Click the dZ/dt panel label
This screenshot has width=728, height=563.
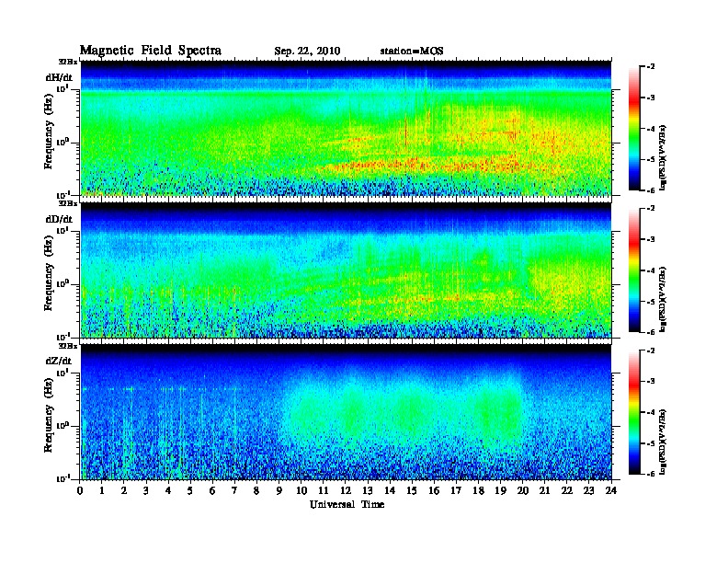59,361
